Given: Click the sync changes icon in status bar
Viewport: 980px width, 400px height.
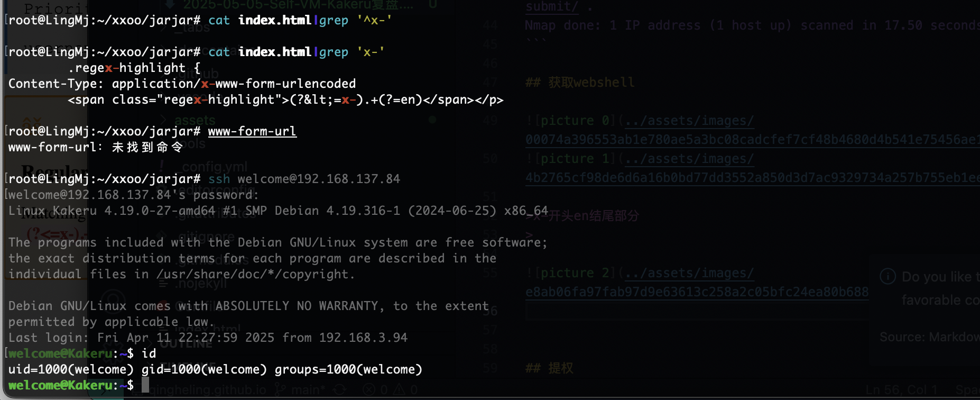Looking at the screenshot, I should [x=339, y=390].
